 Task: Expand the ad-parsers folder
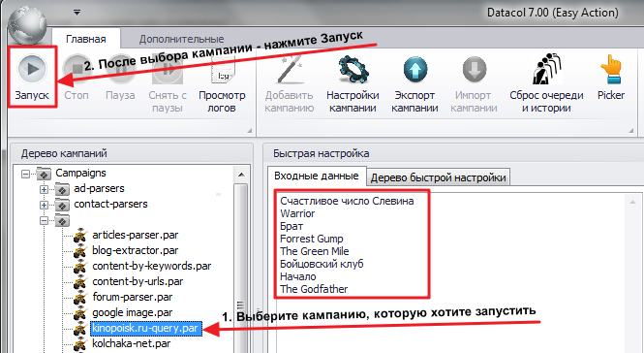(x=44, y=189)
